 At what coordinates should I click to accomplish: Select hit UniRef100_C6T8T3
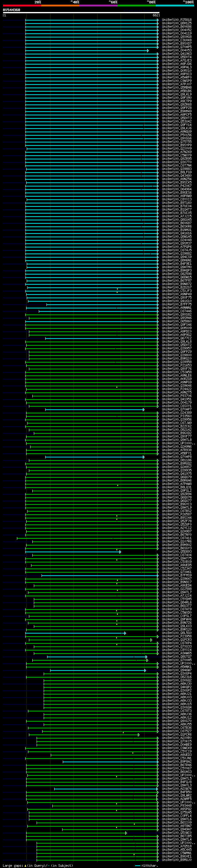point(176,711)
